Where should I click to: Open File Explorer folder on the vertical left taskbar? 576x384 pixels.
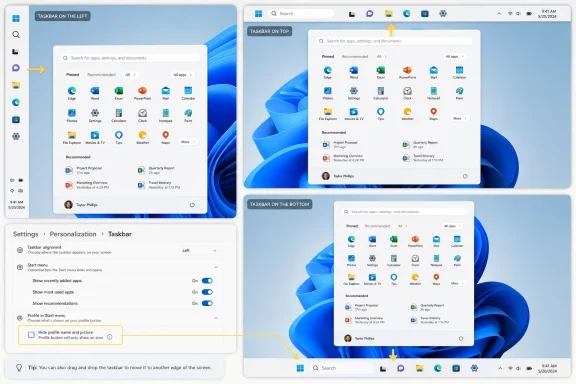pyautogui.click(x=16, y=85)
